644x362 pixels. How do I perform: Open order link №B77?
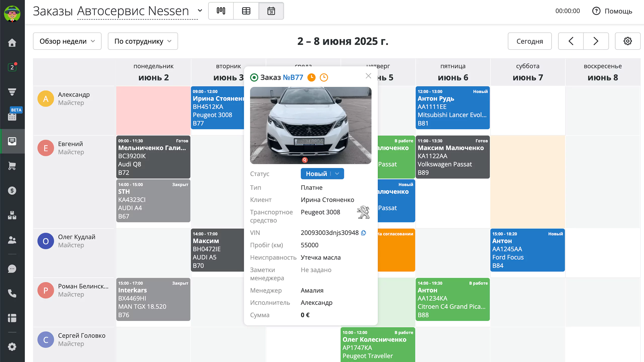click(293, 77)
